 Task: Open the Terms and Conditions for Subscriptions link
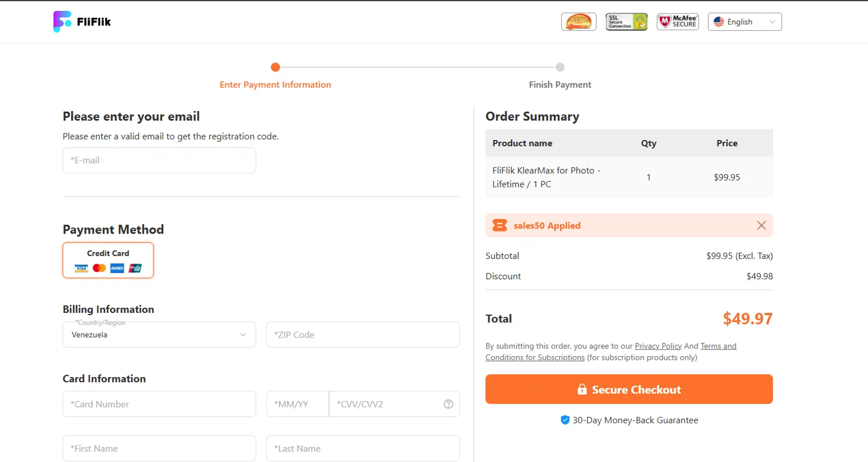611,352
